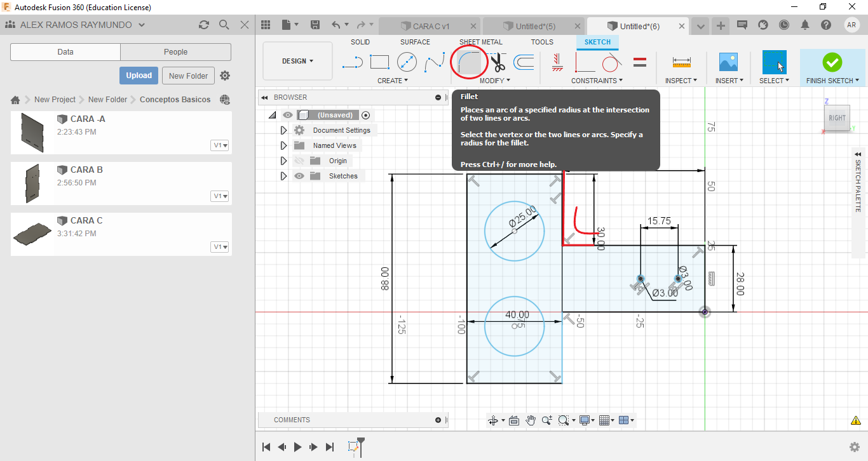Undo the last action
This screenshot has width=868, height=461.
pos(336,25)
